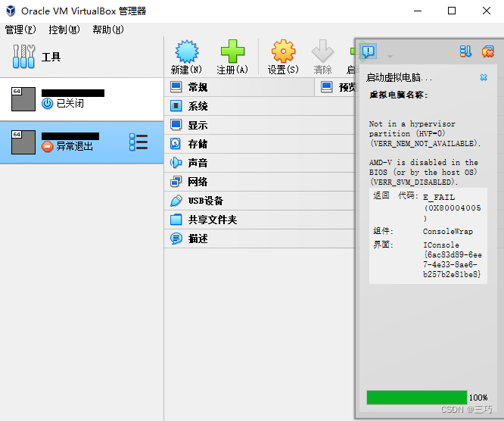The image size is (504, 421).
Task: Dismiss the 启动虚拟电脑 error notification
Action: pyautogui.click(x=484, y=77)
